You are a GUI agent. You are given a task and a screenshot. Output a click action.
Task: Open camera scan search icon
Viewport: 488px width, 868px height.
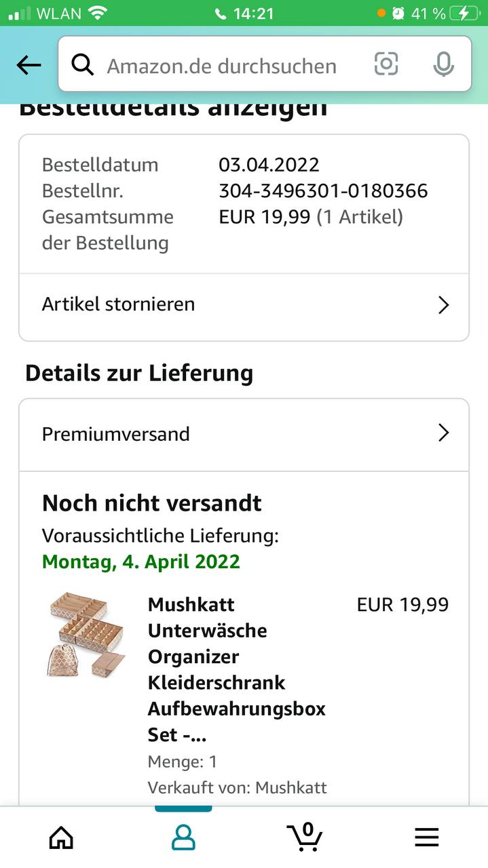coord(386,64)
